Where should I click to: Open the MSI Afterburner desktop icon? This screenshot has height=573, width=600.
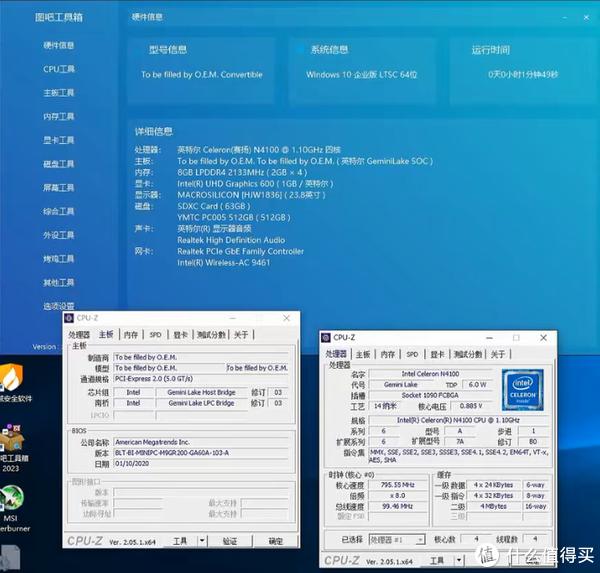(x=12, y=508)
